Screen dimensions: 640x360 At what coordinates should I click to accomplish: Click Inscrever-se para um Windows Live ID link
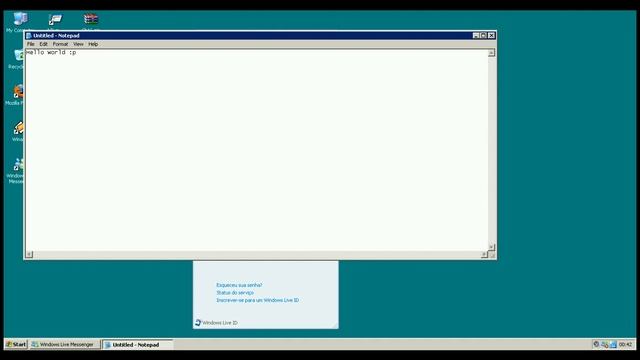[258, 300]
